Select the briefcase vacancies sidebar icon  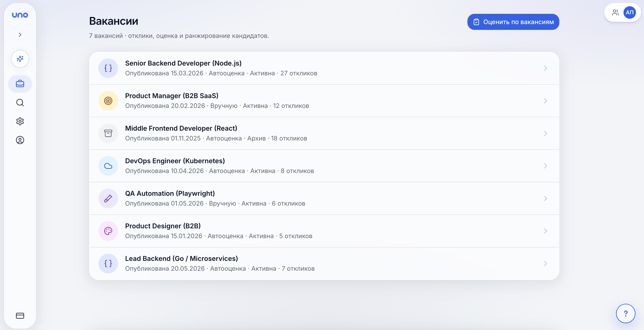tap(20, 84)
